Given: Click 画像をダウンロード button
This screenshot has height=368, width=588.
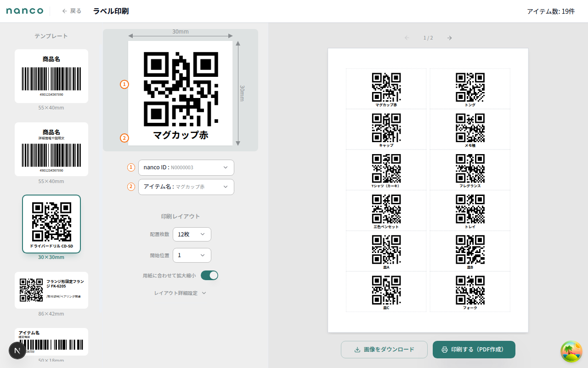Looking at the screenshot, I should tap(384, 350).
